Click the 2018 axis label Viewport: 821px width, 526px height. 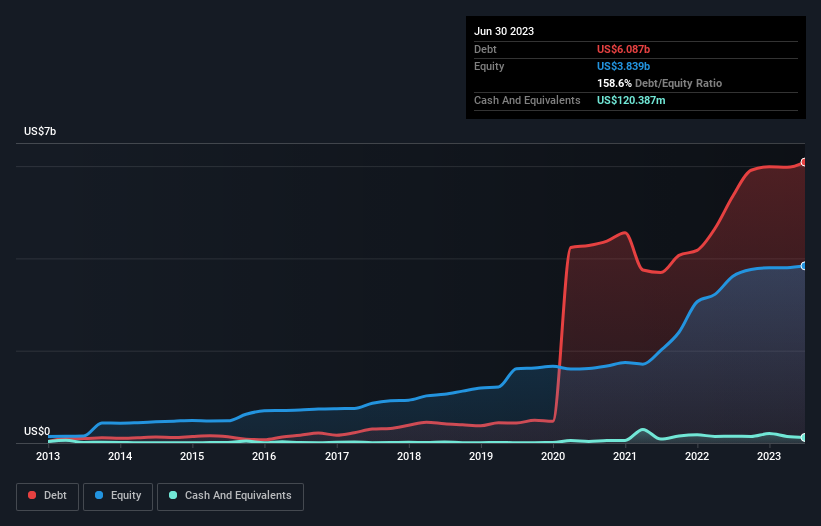pos(409,456)
